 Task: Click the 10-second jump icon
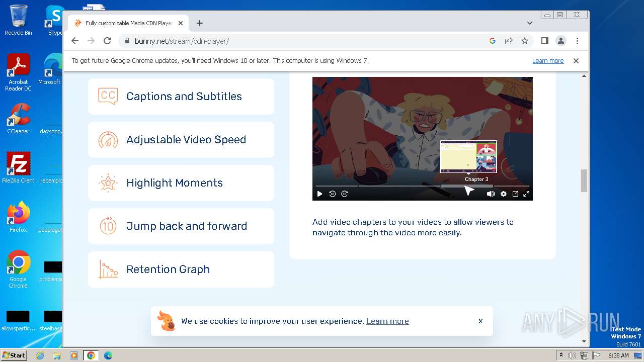pos(108,226)
